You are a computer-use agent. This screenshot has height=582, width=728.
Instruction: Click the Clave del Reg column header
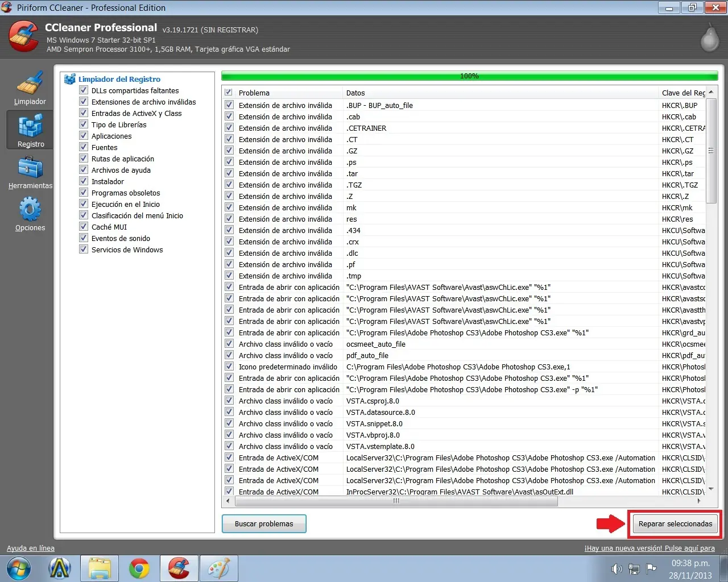click(x=682, y=93)
